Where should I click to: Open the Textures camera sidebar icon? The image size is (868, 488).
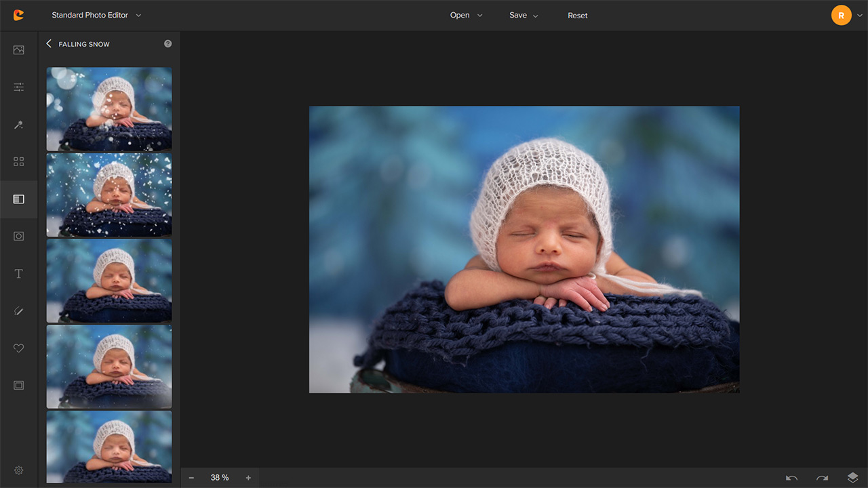[x=18, y=236]
